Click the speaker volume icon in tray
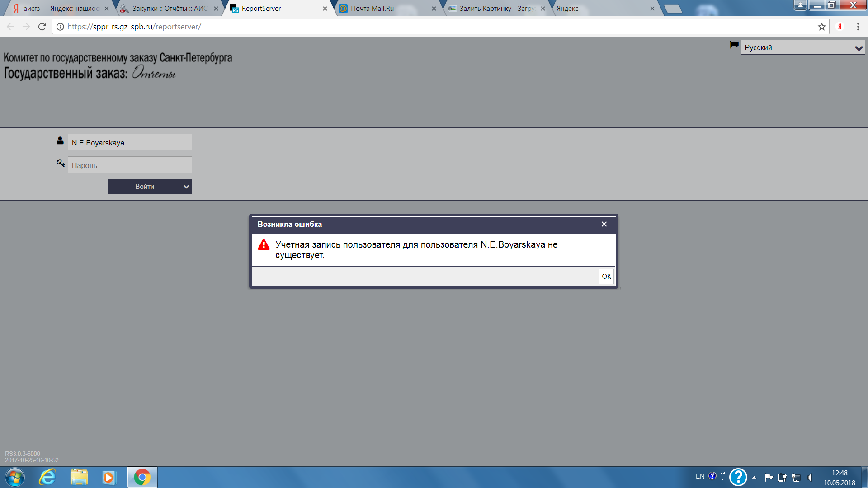This screenshot has width=868, height=488. coord(810,477)
